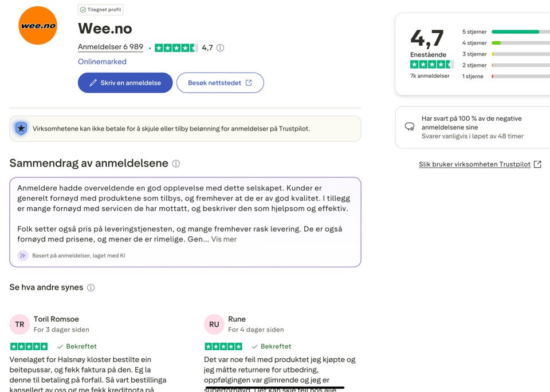Click the orange wee.no logo
The width and height of the screenshot is (550, 392).
pyautogui.click(x=38, y=26)
